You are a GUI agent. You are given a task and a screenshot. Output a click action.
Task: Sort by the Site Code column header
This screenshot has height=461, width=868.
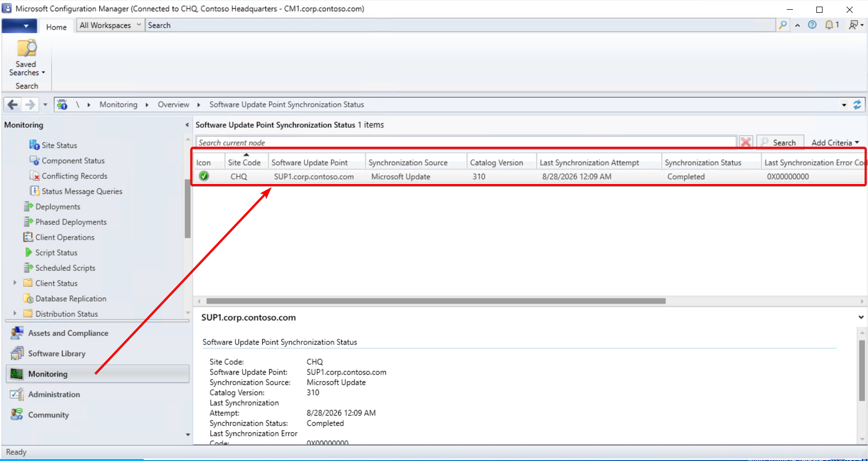(x=246, y=162)
